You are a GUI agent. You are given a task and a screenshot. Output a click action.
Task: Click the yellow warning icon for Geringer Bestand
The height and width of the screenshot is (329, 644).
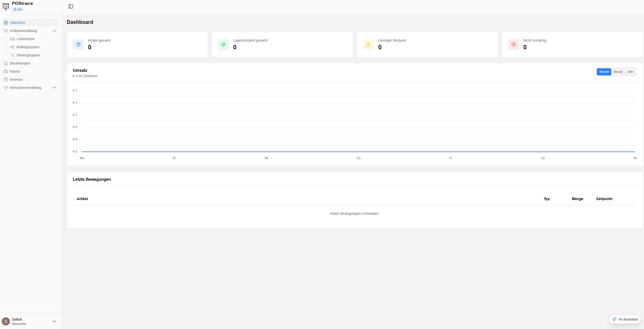click(x=369, y=44)
